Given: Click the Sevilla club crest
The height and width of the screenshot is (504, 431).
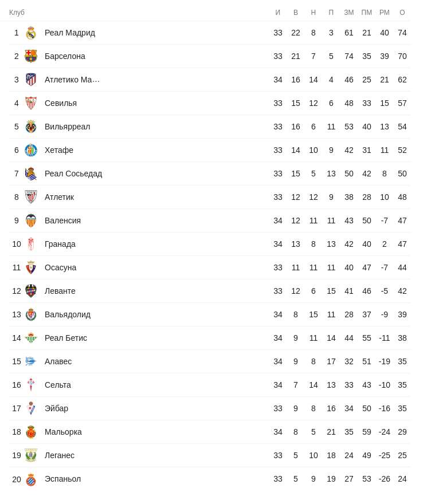Looking at the screenshot, I should 31,103.
